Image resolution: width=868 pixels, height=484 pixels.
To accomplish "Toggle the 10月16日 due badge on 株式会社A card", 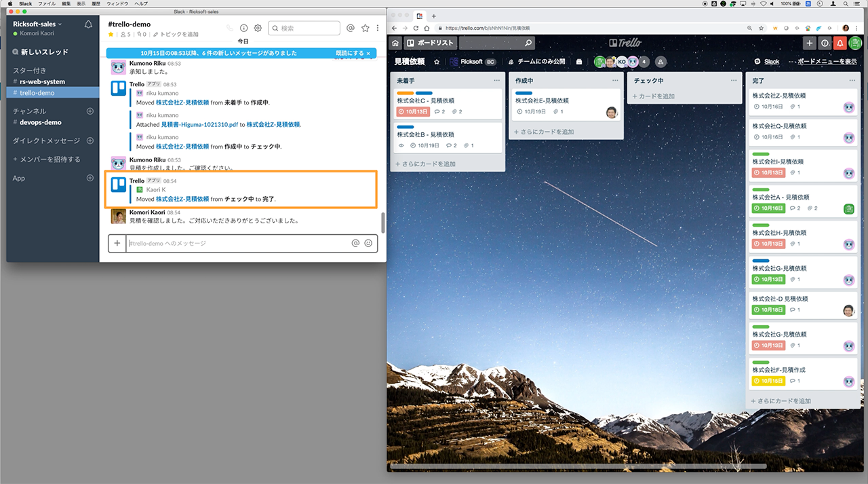I will [x=769, y=208].
